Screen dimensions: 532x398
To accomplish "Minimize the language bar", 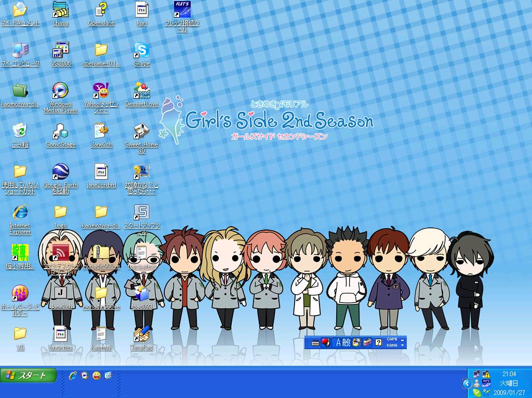I will [x=403, y=339].
